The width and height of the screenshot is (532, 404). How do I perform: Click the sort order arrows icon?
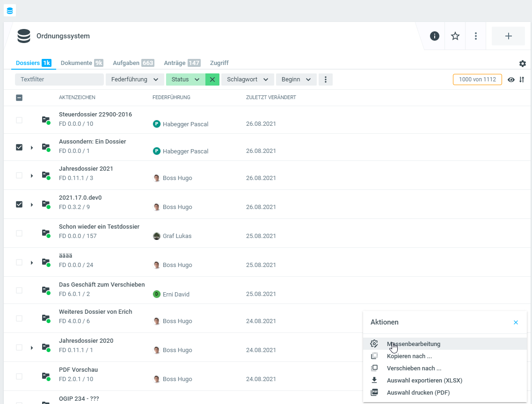(x=522, y=79)
